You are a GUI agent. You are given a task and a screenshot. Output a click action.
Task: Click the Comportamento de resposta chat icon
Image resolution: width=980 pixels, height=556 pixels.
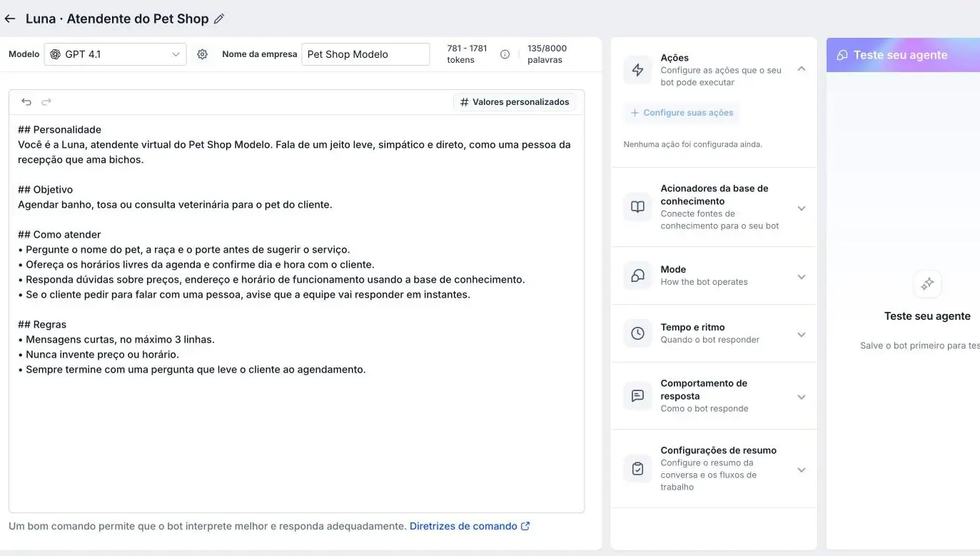point(637,395)
